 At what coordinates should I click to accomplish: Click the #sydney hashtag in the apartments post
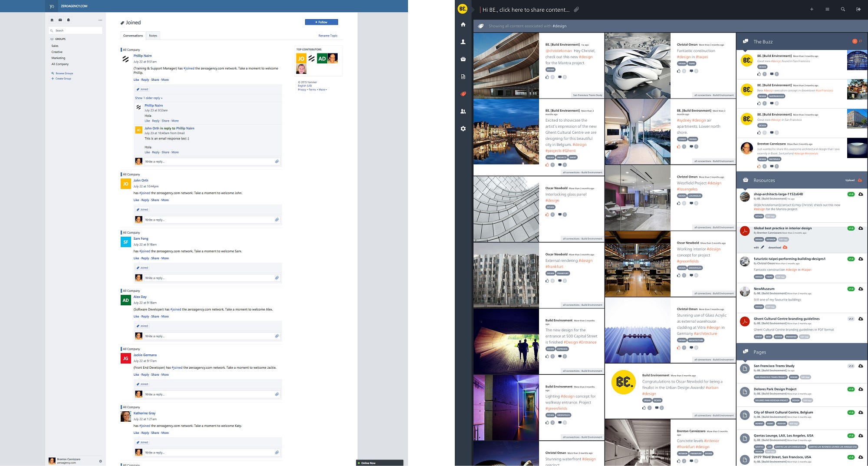[684, 120]
